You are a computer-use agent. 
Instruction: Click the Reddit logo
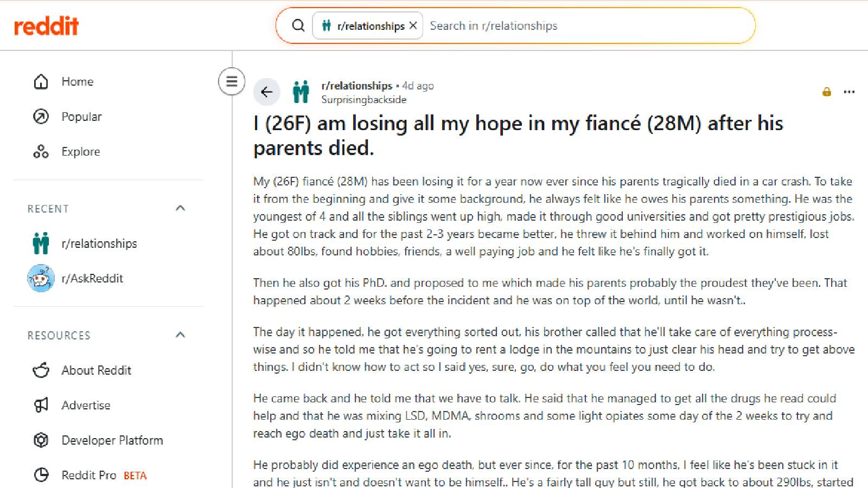point(47,26)
